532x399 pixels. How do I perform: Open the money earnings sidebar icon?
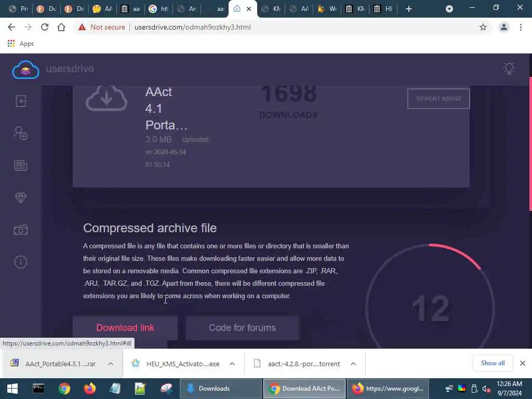point(21,230)
